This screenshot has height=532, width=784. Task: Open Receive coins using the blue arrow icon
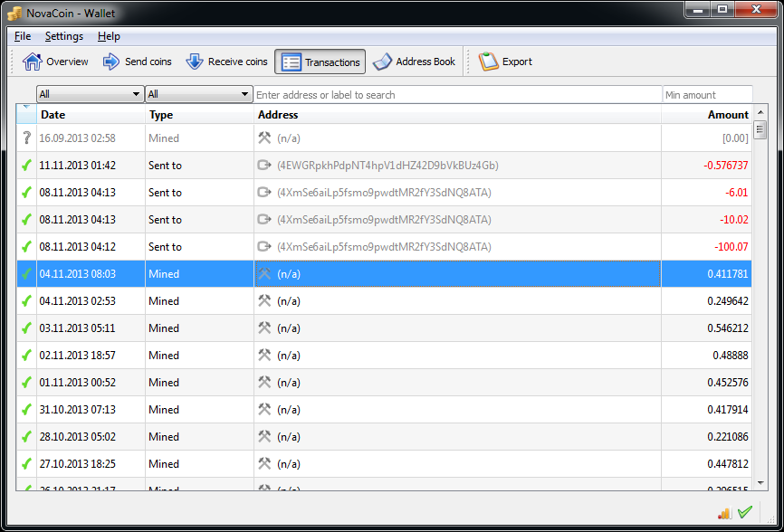tap(196, 62)
